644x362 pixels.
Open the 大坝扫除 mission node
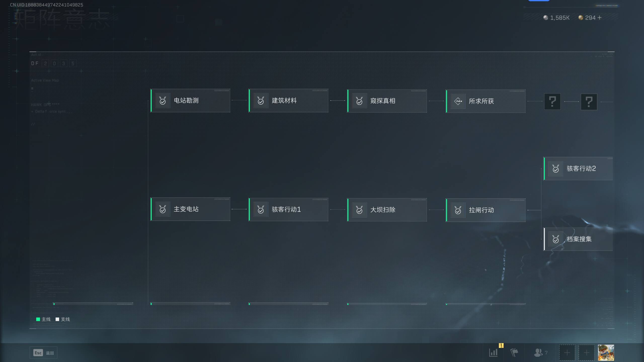pyautogui.click(x=387, y=210)
